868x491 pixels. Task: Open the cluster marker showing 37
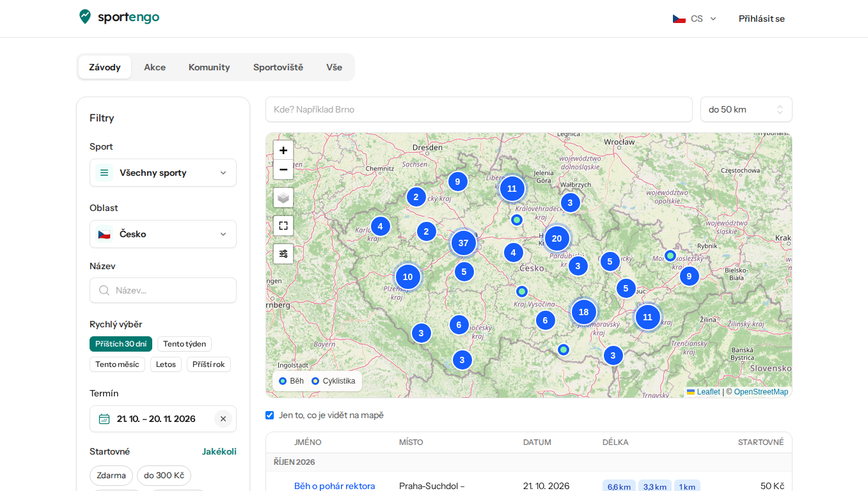coord(464,243)
